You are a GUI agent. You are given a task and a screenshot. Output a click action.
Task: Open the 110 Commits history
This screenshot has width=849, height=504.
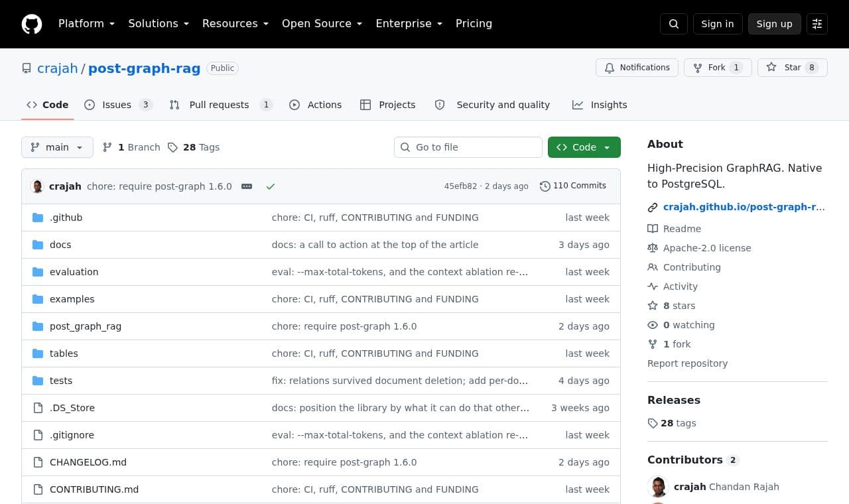tap(573, 186)
